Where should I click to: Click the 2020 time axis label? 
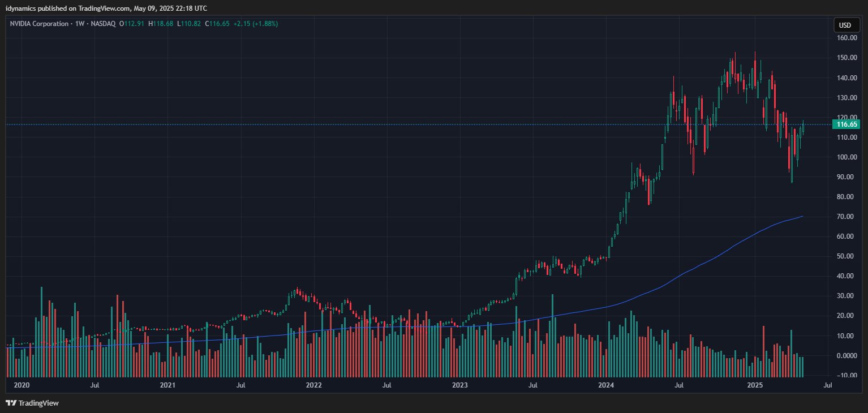coord(22,385)
